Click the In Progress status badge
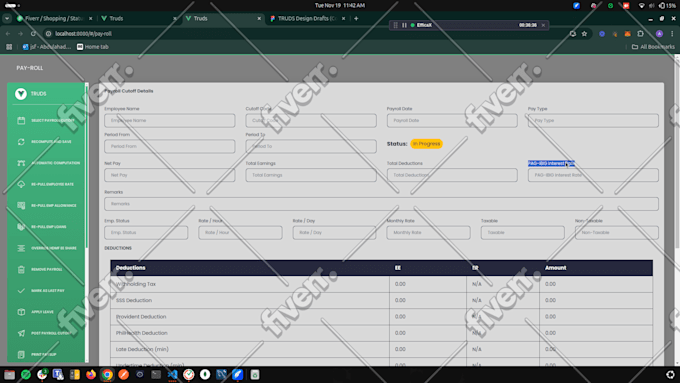The image size is (680, 383). point(426,144)
